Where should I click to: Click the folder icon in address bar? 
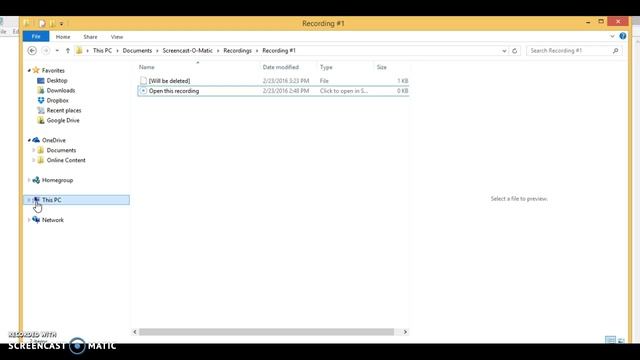pos(79,51)
